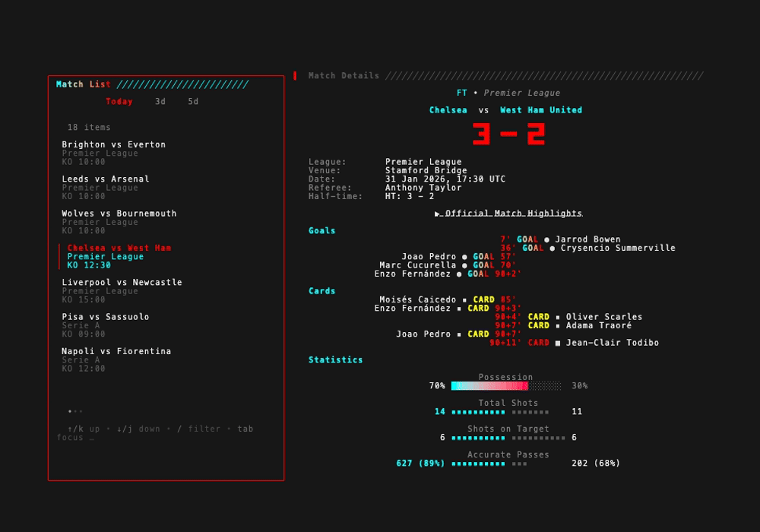Screen dimensions: 760x532
Task: Click Marc Cucurella goal at 70'
Action: pos(448,265)
